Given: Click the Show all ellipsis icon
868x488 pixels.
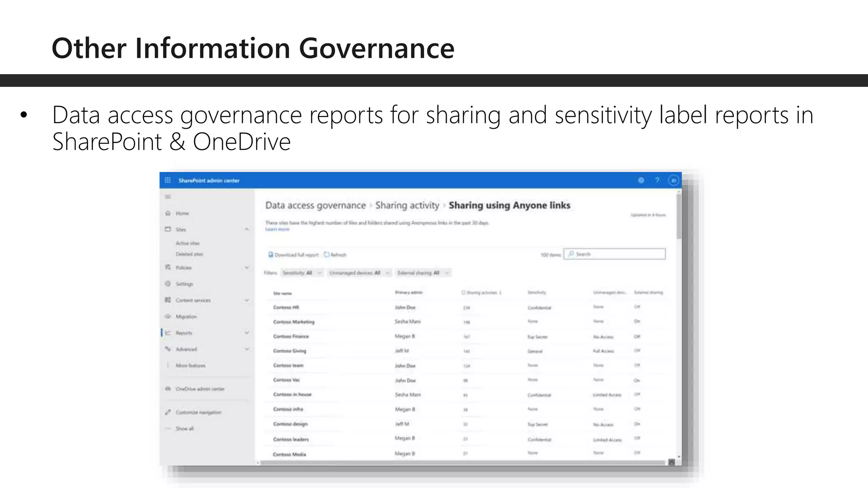Looking at the screenshot, I should [x=168, y=428].
